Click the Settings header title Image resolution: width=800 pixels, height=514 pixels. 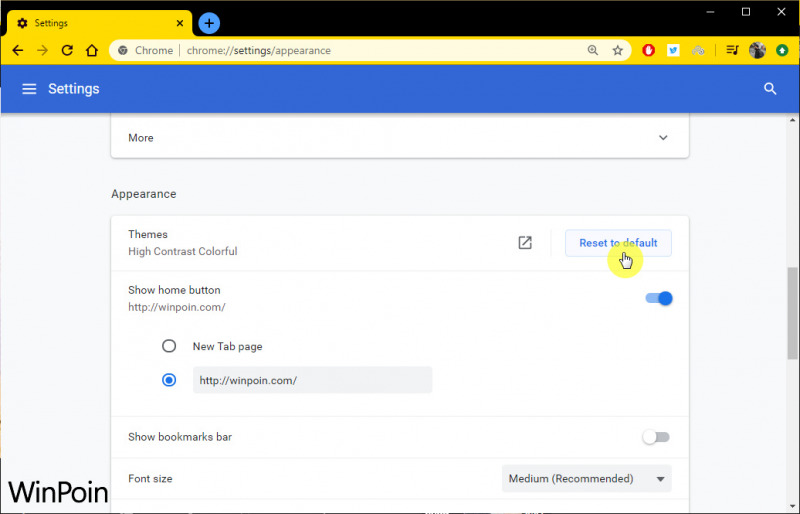(x=73, y=89)
